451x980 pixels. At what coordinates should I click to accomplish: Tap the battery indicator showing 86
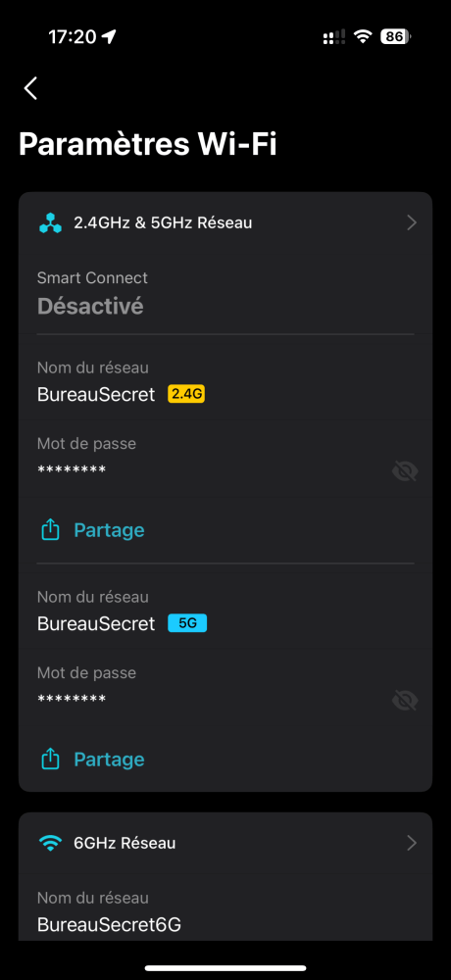click(x=396, y=37)
